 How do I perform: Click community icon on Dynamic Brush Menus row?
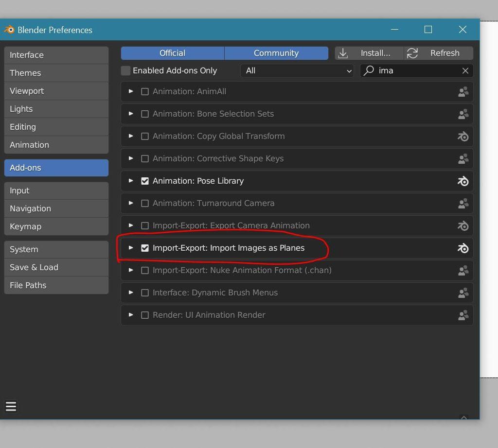click(463, 293)
